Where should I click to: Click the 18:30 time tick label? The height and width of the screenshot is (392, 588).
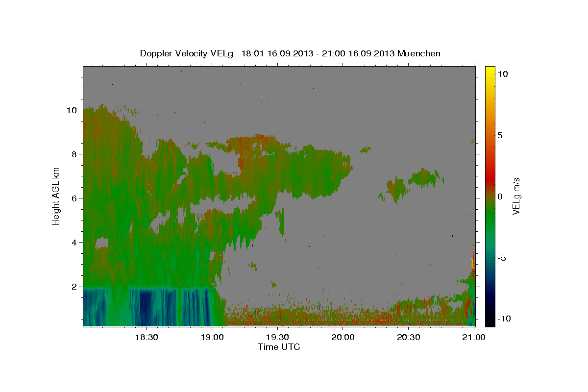(146, 337)
